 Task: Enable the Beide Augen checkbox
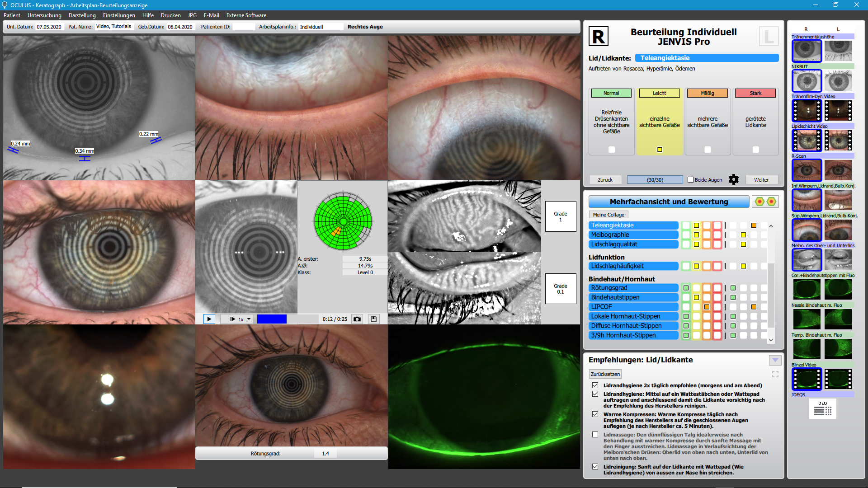(690, 180)
